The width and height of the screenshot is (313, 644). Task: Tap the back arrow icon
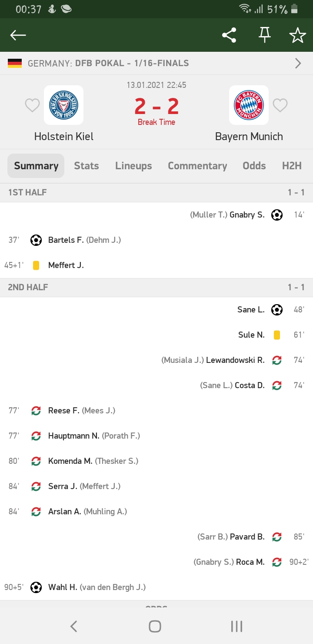(x=18, y=35)
